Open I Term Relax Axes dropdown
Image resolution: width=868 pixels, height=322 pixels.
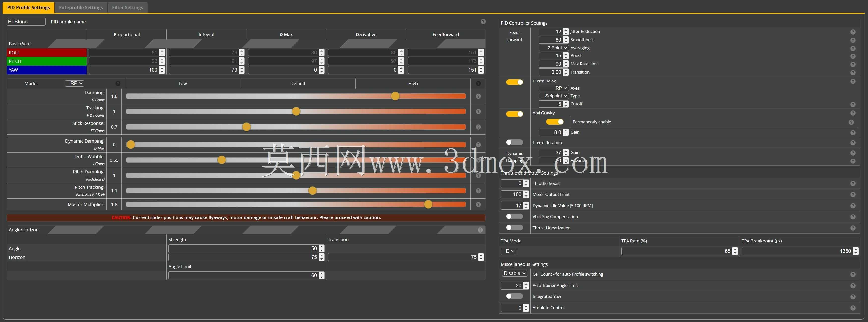click(554, 88)
